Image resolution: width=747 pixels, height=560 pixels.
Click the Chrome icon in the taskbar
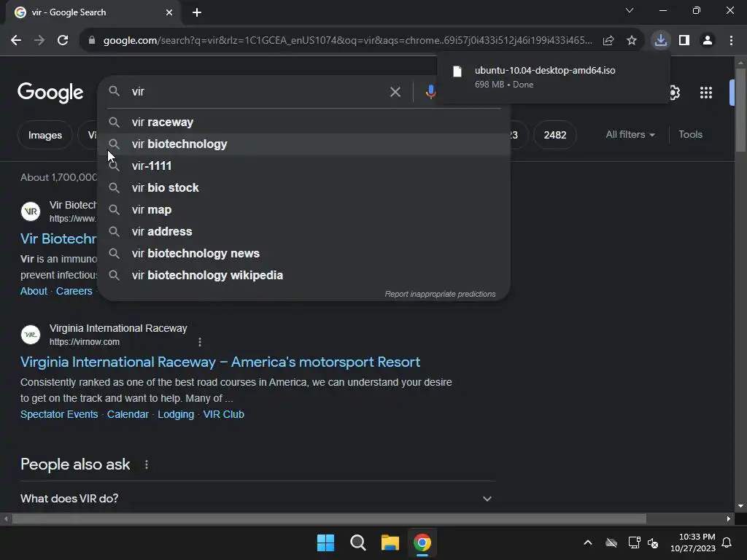tap(422, 542)
